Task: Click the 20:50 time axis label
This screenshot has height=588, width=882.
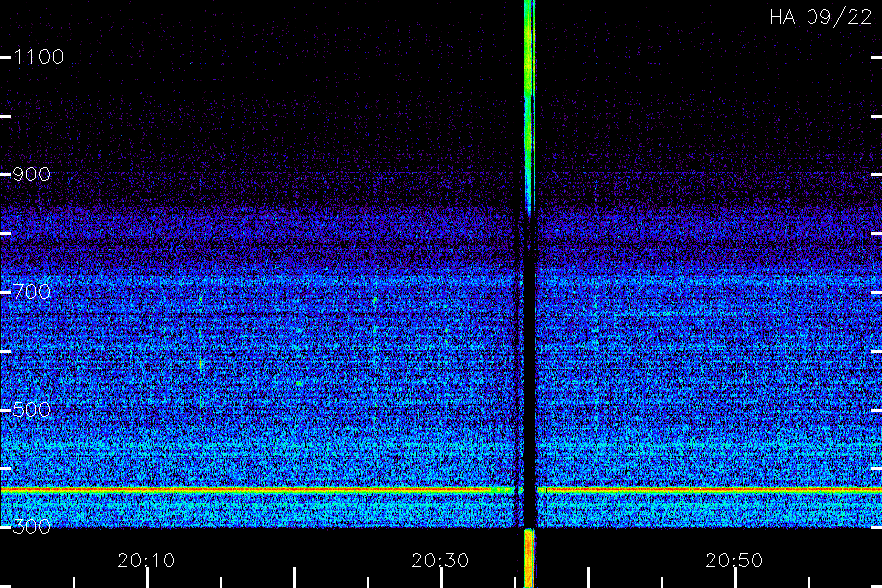Action: click(x=734, y=561)
